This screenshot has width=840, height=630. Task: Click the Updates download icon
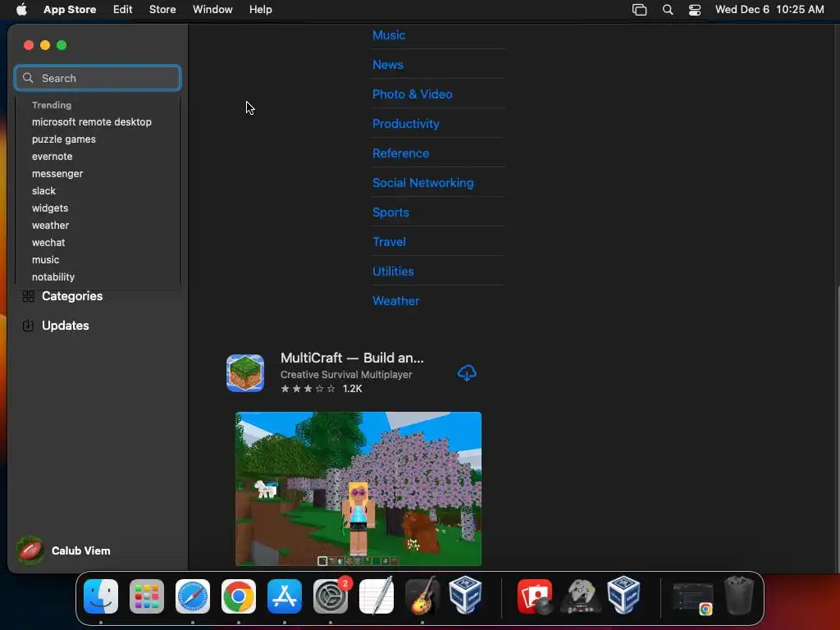(29, 326)
